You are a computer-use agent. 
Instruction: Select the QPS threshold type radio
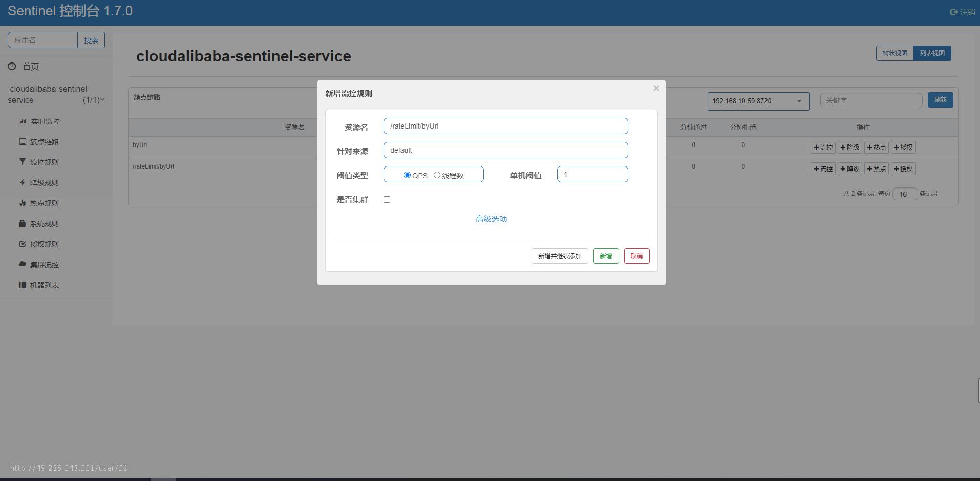click(x=407, y=175)
